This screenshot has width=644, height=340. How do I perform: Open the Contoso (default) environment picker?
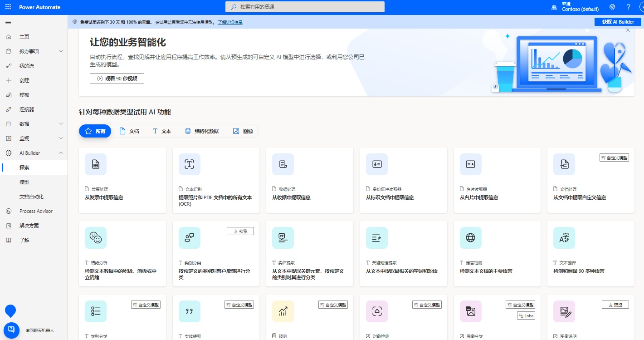(575, 7)
